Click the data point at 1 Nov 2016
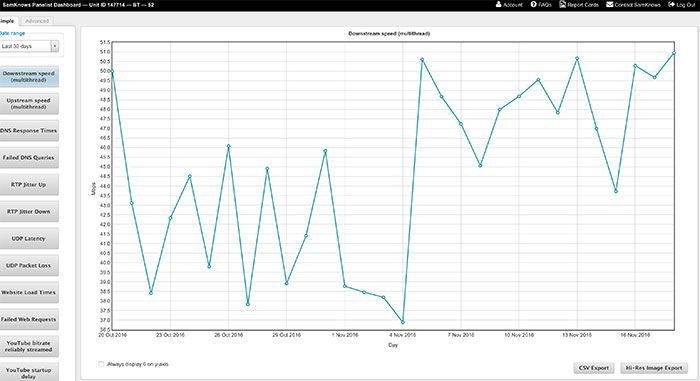The height and width of the screenshot is (381, 700). 345,286
